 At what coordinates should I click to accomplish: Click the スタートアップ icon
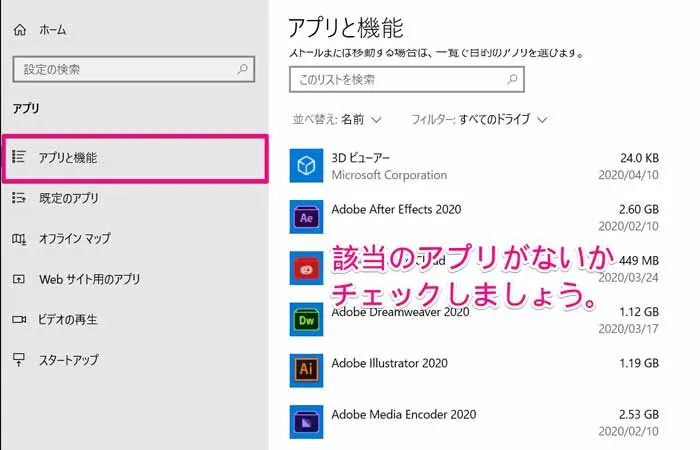tap(19, 359)
